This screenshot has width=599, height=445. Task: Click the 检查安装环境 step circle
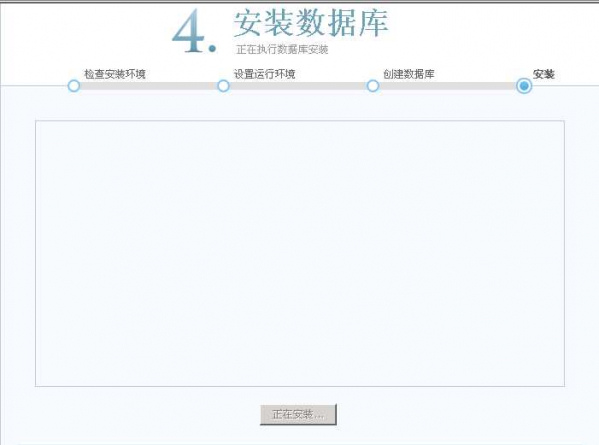74,86
